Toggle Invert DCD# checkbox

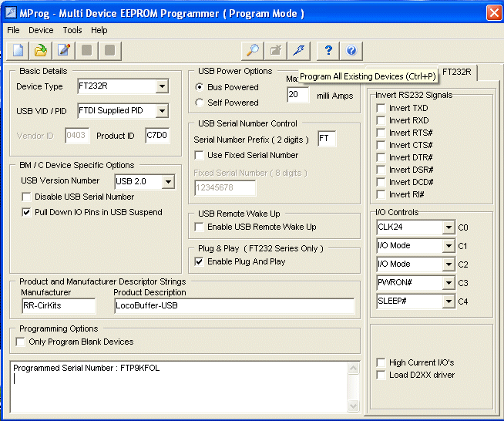(x=381, y=183)
